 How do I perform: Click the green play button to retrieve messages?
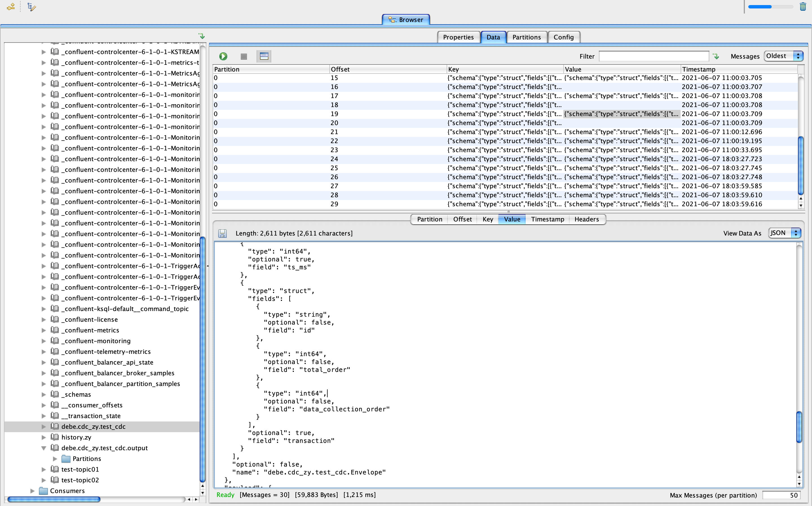[223, 56]
